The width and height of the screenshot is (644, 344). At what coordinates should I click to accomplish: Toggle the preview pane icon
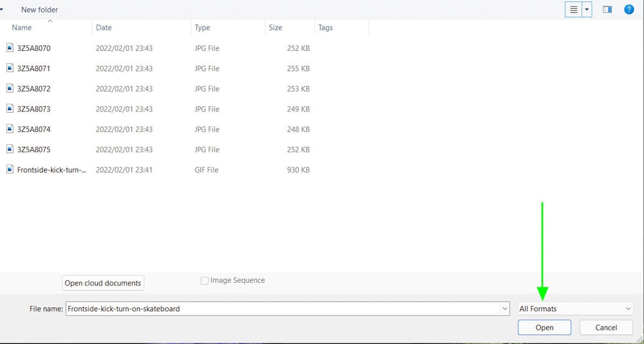[607, 10]
